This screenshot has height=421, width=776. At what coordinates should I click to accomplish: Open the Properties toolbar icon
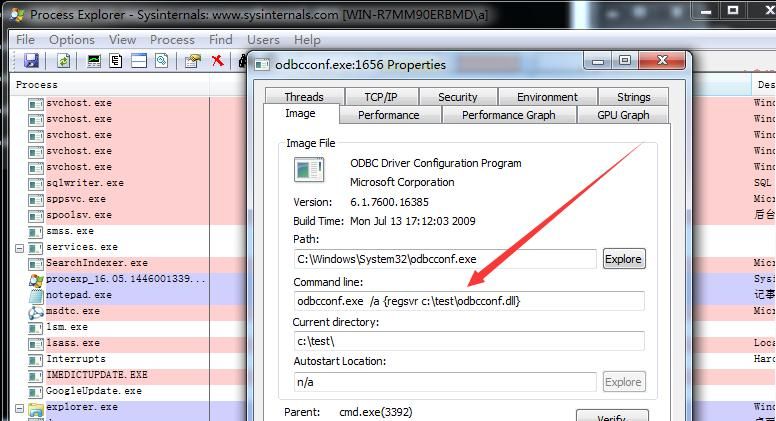(x=193, y=61)
